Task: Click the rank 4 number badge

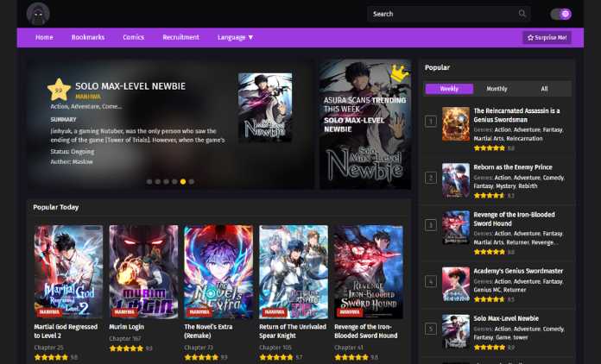Action: pyautogui.click(x=430, y=282)
